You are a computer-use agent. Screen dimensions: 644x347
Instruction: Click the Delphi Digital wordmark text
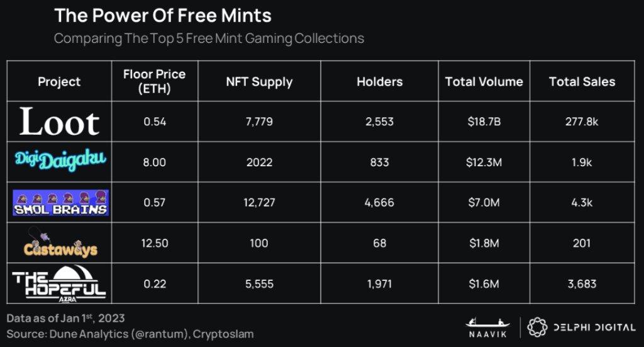coord(591,327)
